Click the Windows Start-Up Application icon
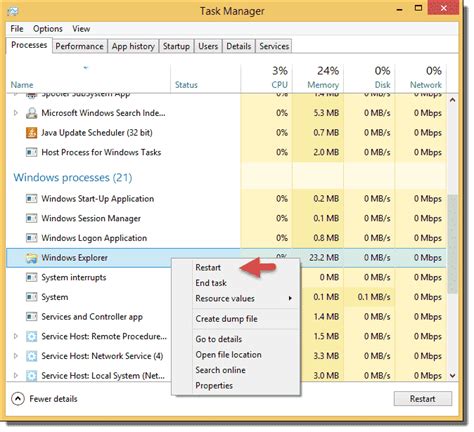The width and height of the screenshot is (474, 432). pyautogui.click(x=31, y=199)
